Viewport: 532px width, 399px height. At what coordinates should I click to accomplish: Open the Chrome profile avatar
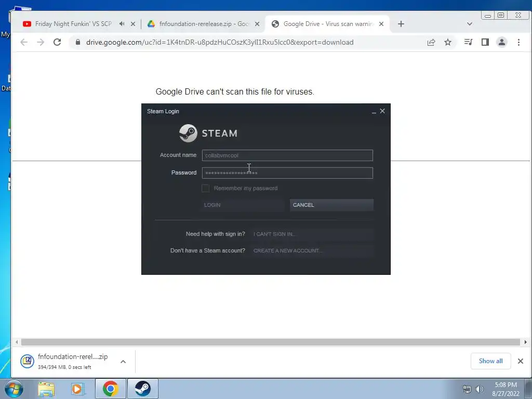tap(502, 42)
